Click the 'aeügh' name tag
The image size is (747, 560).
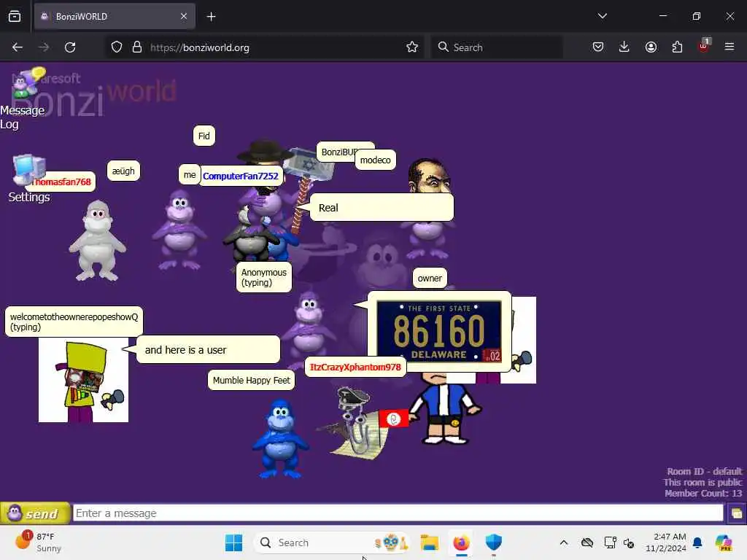click(123, 171)
